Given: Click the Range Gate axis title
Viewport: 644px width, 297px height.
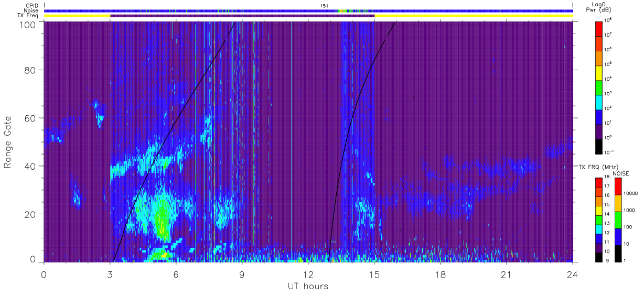Looking at the screenshot, I should pos(8,142).
